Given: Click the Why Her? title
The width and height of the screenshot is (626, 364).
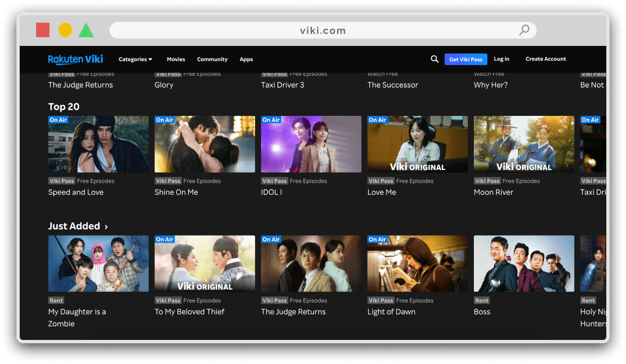Looking at the screenshot, I should pyautogui.click(x=491, y=85).
